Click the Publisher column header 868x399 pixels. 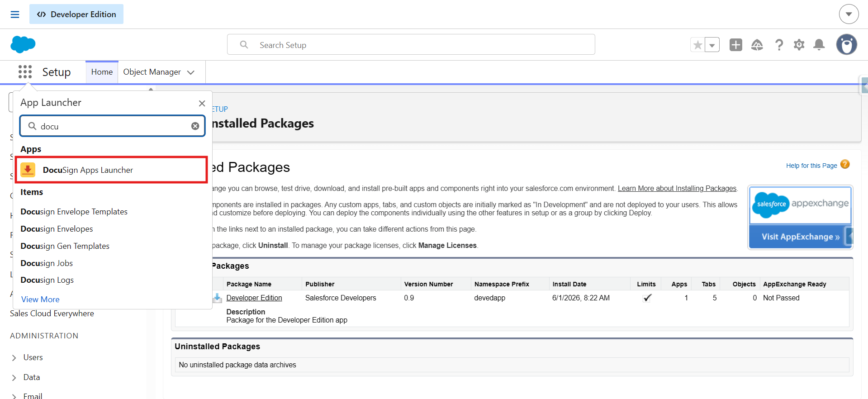320,284
